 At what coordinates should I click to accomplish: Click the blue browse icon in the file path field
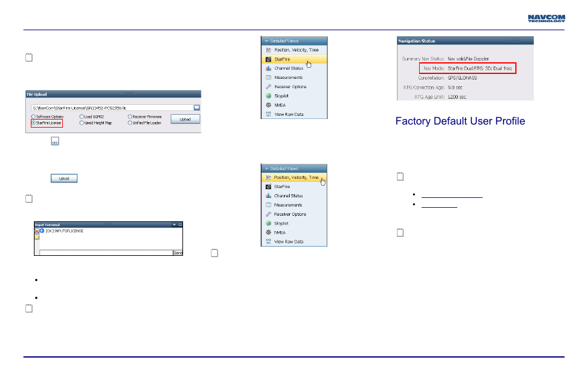coord(197,108)
